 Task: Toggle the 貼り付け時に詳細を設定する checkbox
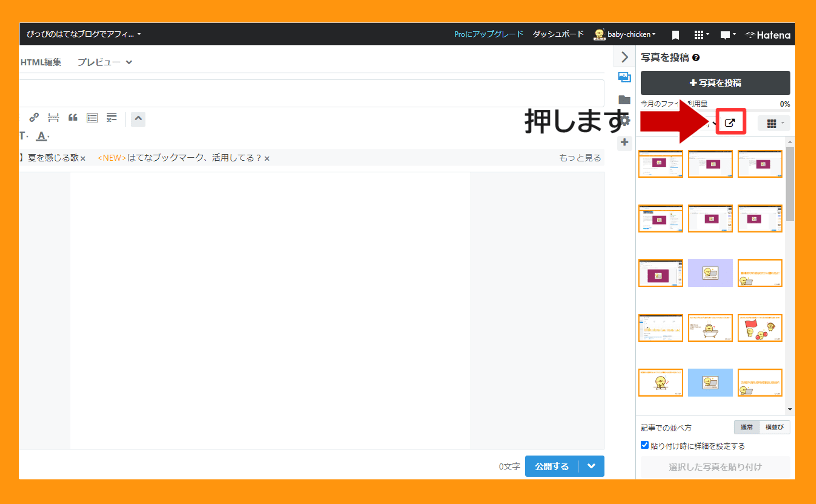pyautogui.click(x=645, y=445)
